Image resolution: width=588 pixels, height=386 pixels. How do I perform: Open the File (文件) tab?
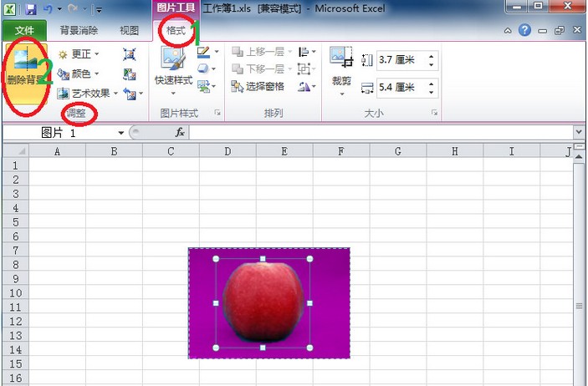[24, 30]
